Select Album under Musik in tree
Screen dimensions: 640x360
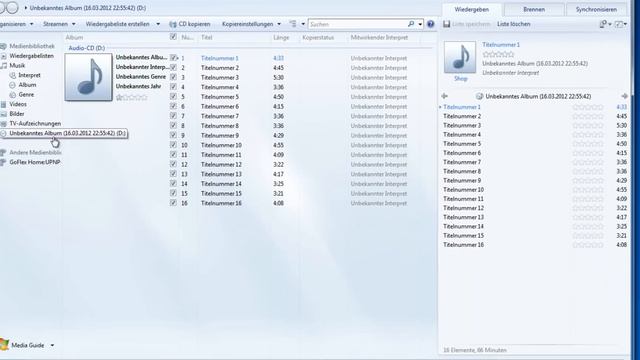pyautogui.click(x=27, y=85)
